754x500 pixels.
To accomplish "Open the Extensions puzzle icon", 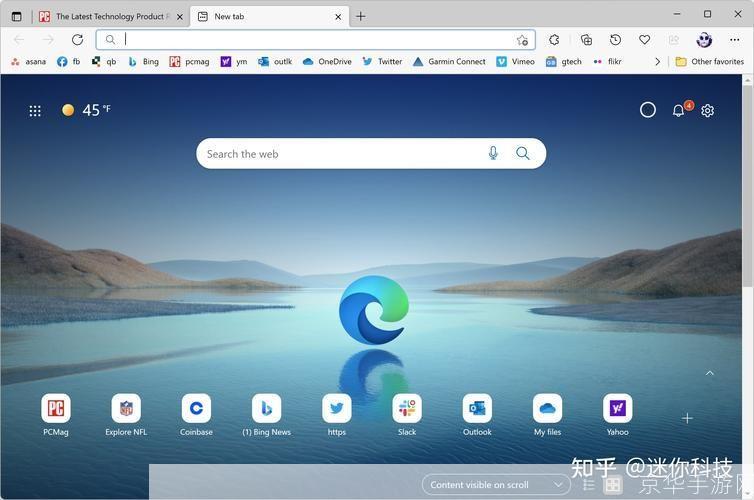I will [554, 40].
